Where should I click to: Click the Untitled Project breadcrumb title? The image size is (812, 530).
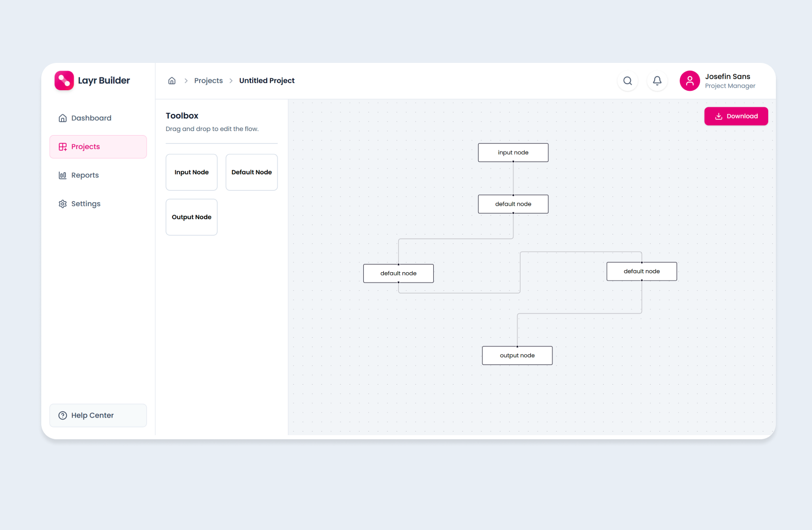pyautogui.click(x=267, y=81)
